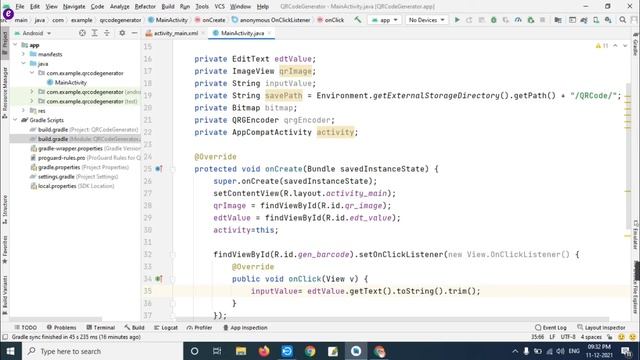The height and width of the screenshot is (360, 640).
Task: Open the Build menu
Action: coord(168,7)
